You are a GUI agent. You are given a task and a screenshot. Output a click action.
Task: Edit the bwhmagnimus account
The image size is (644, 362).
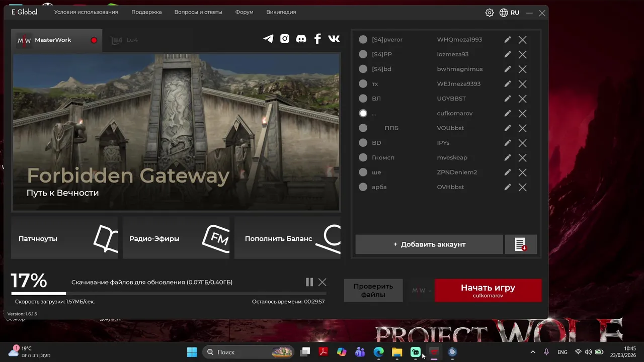508,69
